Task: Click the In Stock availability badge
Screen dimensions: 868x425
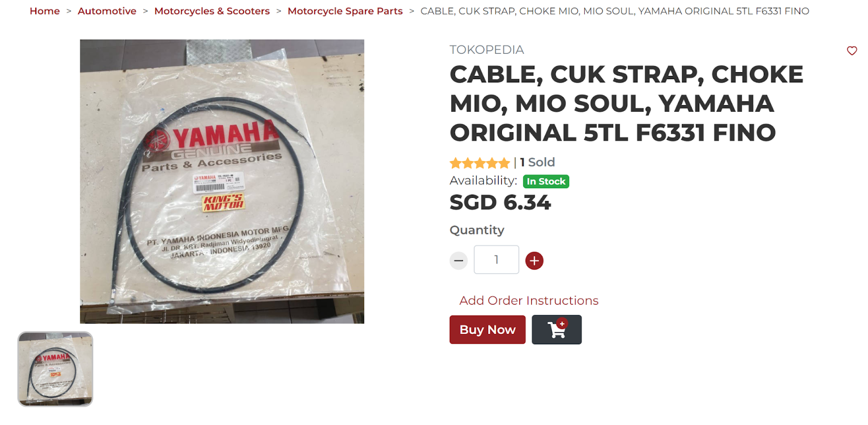Action: 546,182
